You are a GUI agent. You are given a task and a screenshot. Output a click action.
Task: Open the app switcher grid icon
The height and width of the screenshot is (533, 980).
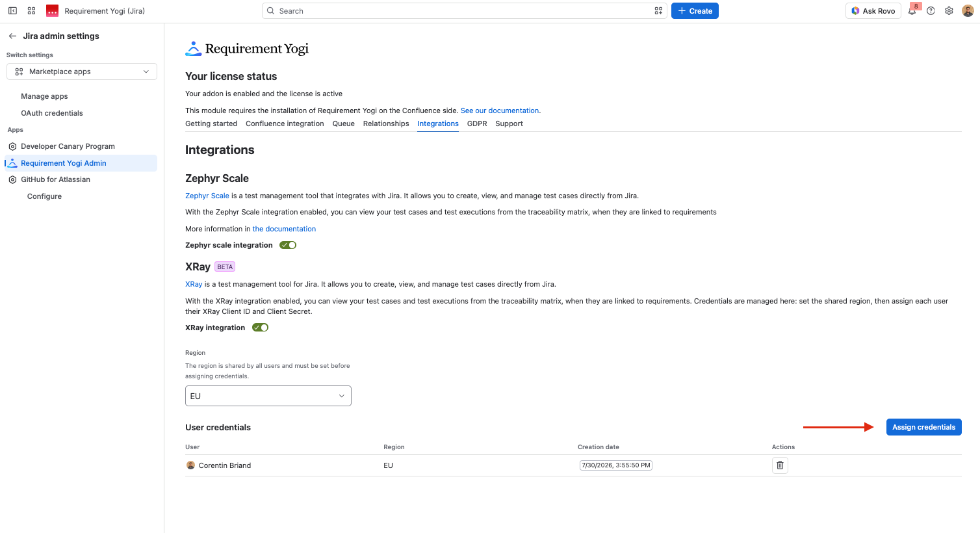tap(31, 11)
